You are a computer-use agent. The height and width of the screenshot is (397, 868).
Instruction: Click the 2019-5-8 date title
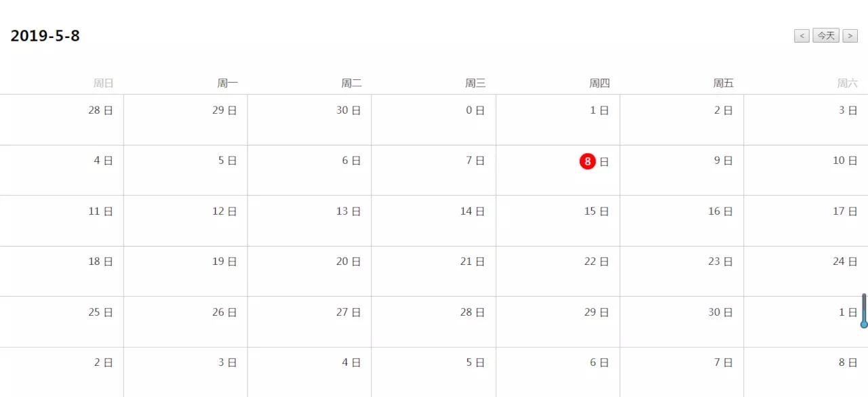click(x=45, y=36)
